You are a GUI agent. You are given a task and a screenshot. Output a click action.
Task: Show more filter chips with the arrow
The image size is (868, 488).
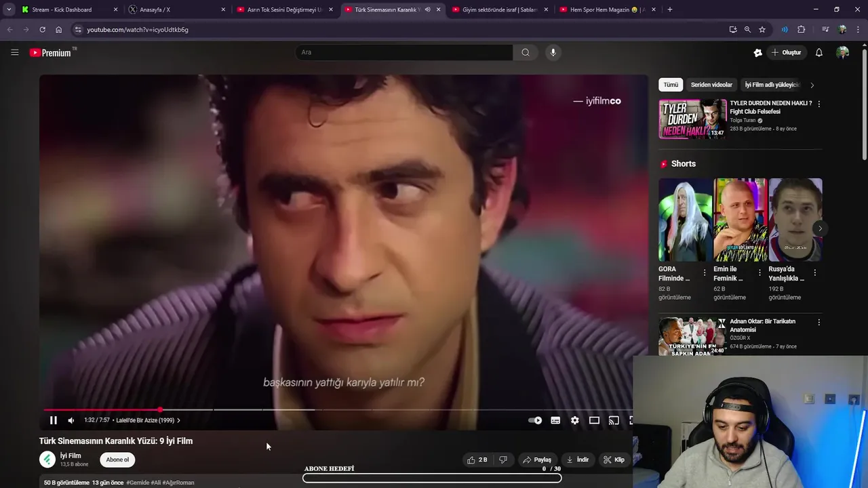point(812,85)
